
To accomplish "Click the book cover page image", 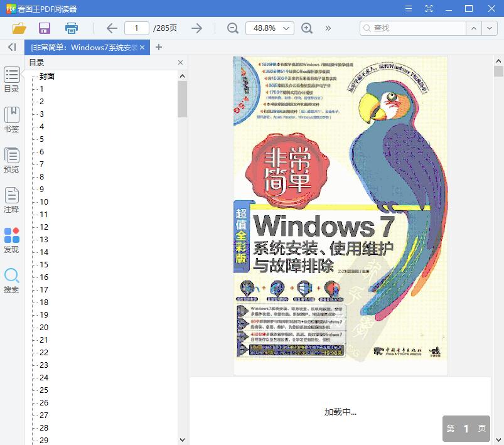I will (340, 215).
